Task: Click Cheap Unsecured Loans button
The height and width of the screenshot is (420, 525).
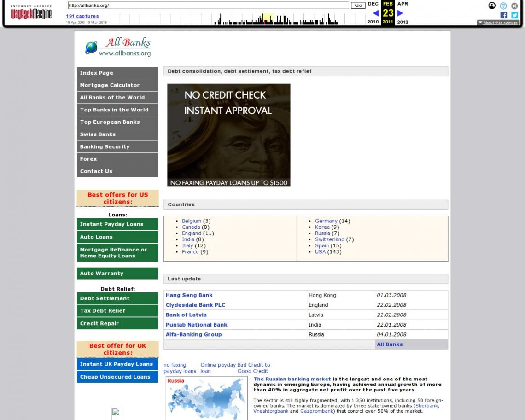Action: [x=117, y=377]
